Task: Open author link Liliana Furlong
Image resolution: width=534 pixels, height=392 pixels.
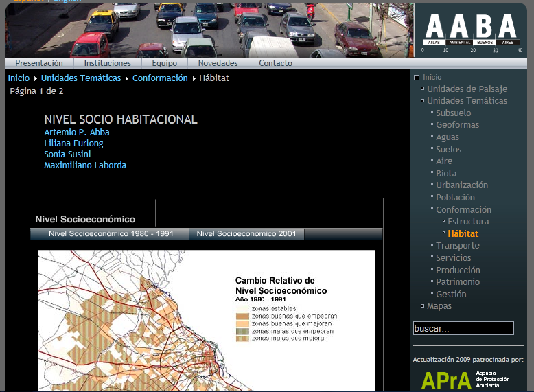Action: [73, 143]
